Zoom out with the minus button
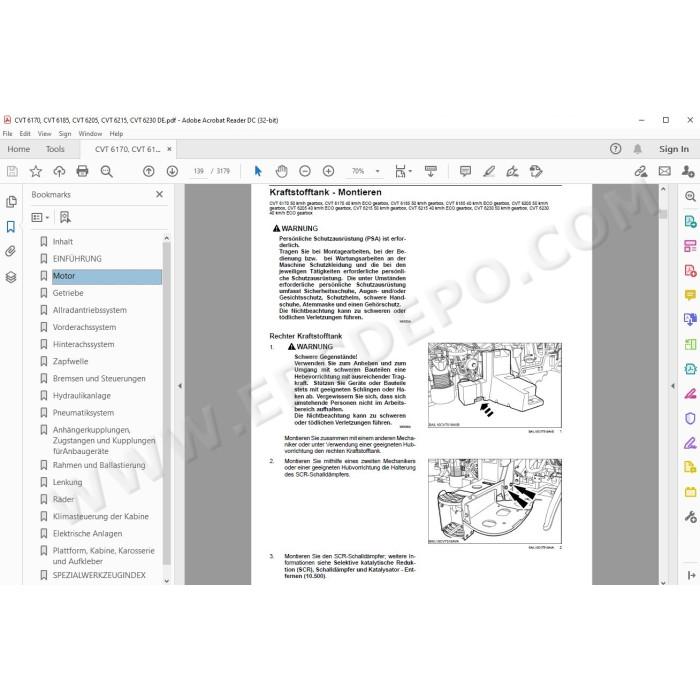The image size is (700, 700). pyautogui.click(x=305, y=171)
